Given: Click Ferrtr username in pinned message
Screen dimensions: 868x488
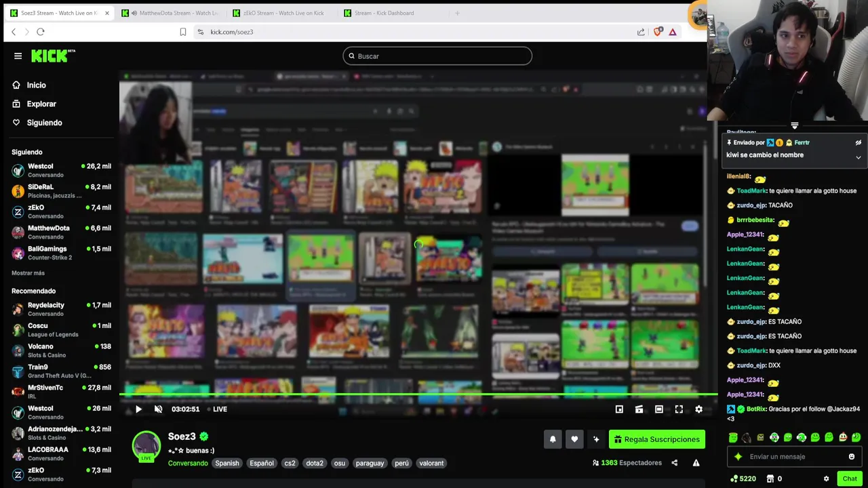Looking at the screenshot, I should 802,143.
